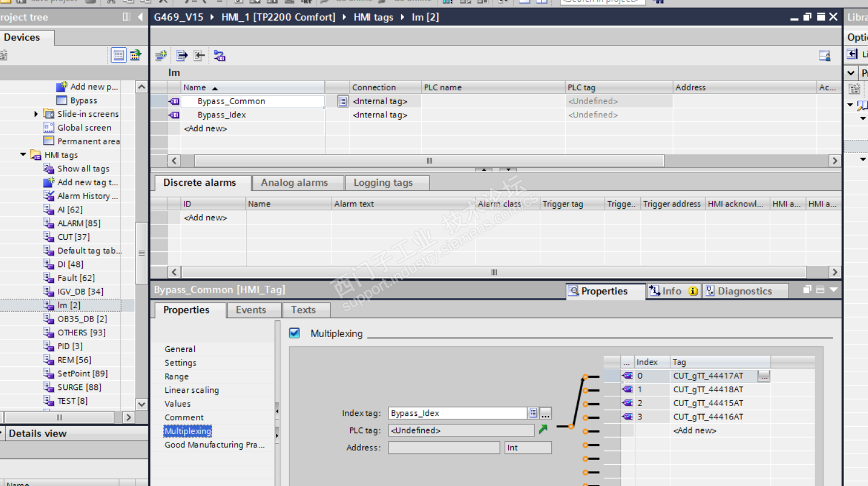Select Linear scaling in properties list

click(x=191, y=390)
